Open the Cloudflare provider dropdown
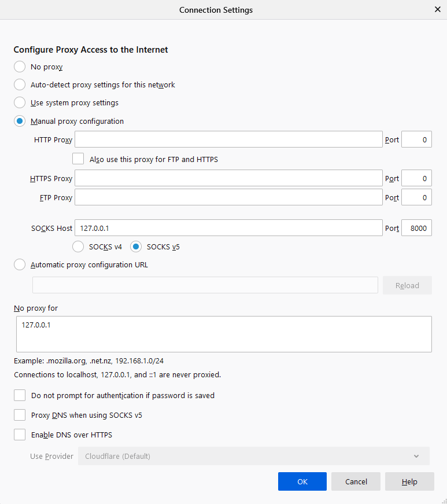 pyautogui.click(x=253, y=456)
